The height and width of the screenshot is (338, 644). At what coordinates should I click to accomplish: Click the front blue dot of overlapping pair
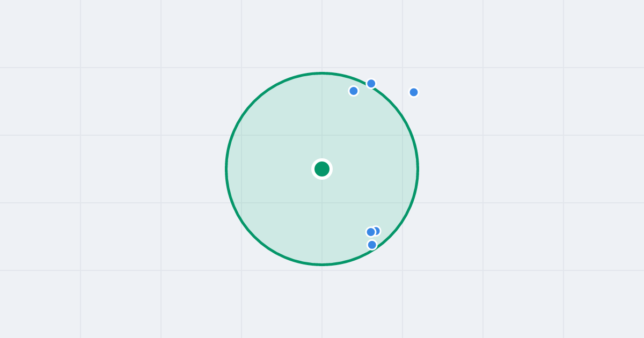pos(371,232)
